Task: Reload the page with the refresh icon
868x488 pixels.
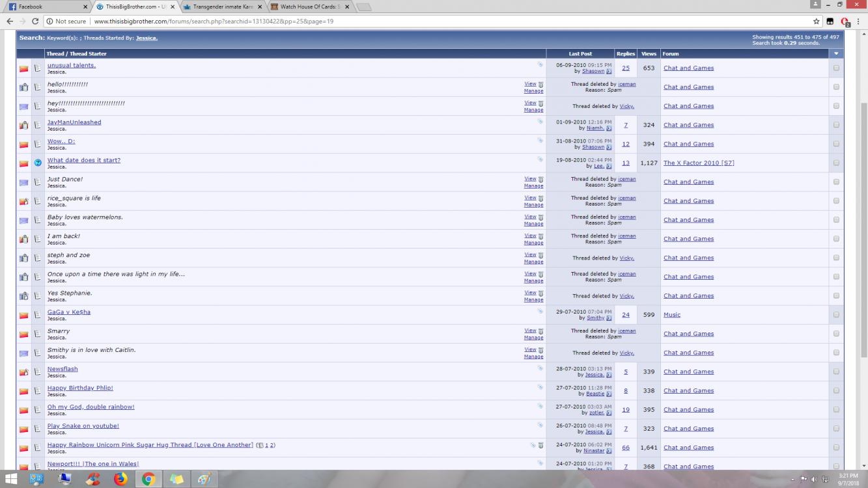Action: (38, 21)
